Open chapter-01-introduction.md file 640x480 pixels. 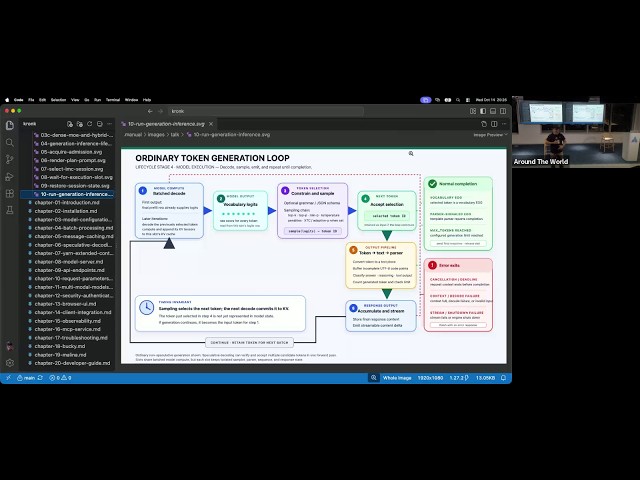68,202
